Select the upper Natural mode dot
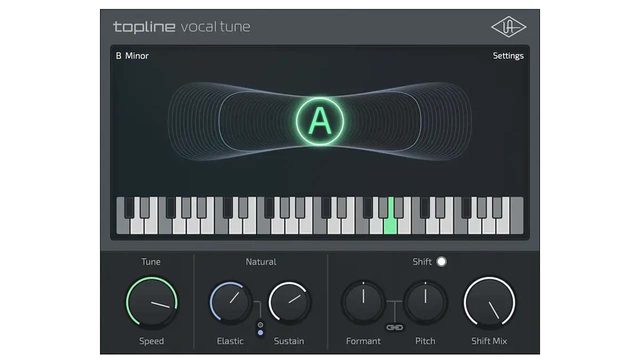Viewport: 640px width, 360px height. point(260,325)
